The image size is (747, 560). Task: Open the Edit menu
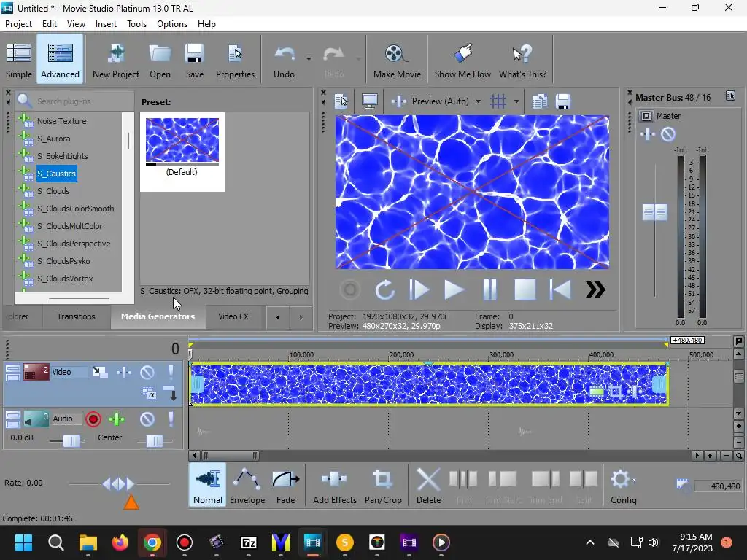point(49,24)
